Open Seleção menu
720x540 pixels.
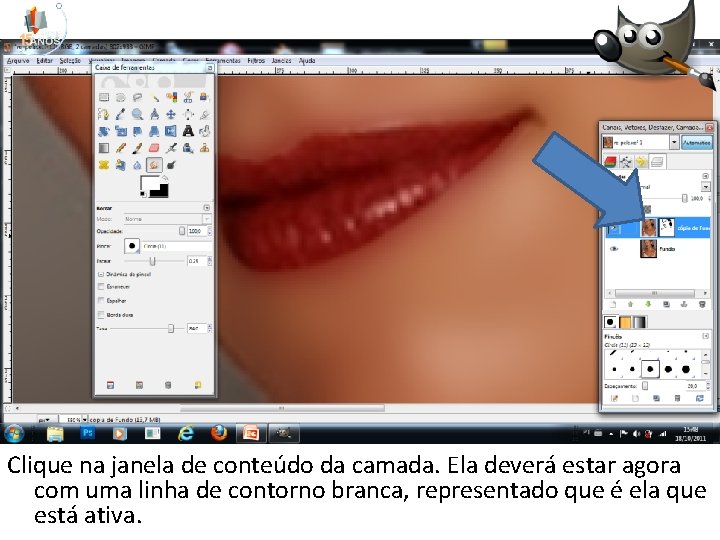(x=70, y=61)
